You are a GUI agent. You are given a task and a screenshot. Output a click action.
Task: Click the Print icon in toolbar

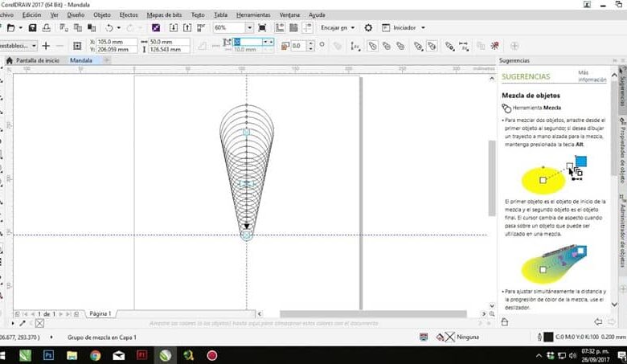47,27
